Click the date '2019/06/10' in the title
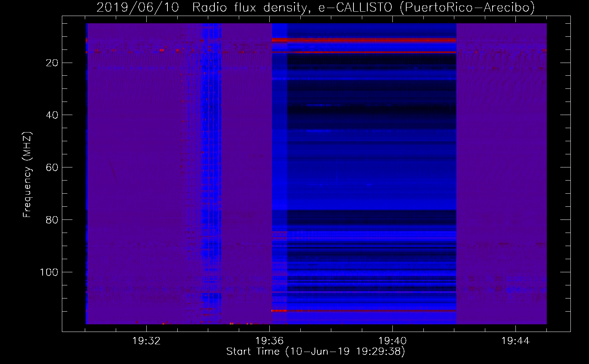This screenshot has width=589, height=364. click(138, 7)
